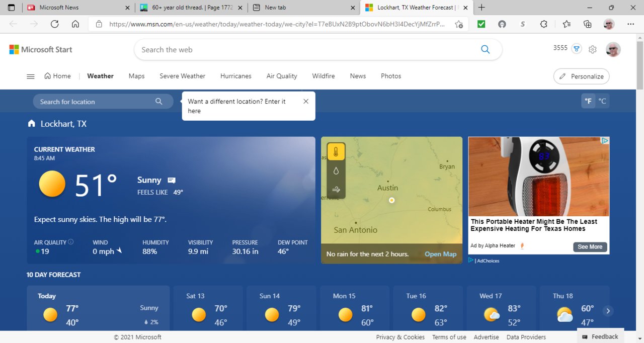Image resolution: width=644 pixels, height=343 pixels.
Task: Open the Severe Weather tab
Action: [x=183, y=76]
